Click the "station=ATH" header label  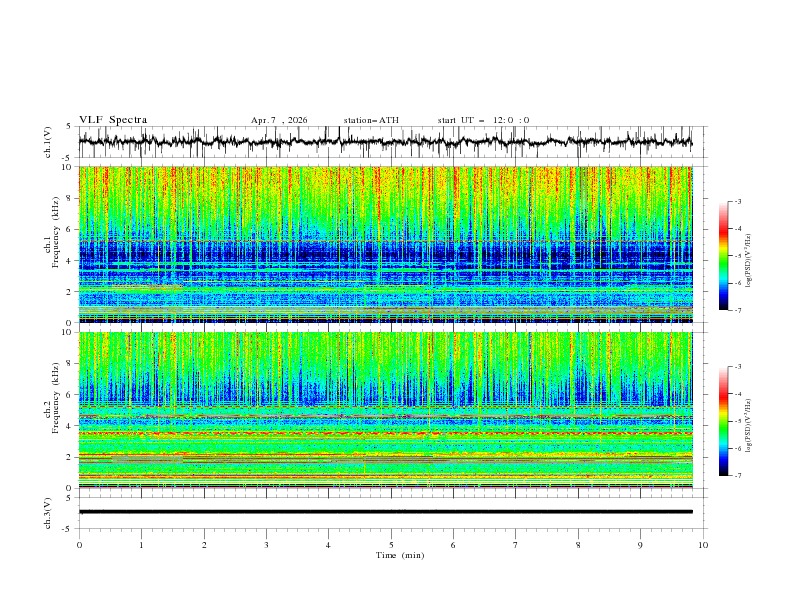pyautogui.click(x=371, y=120)
